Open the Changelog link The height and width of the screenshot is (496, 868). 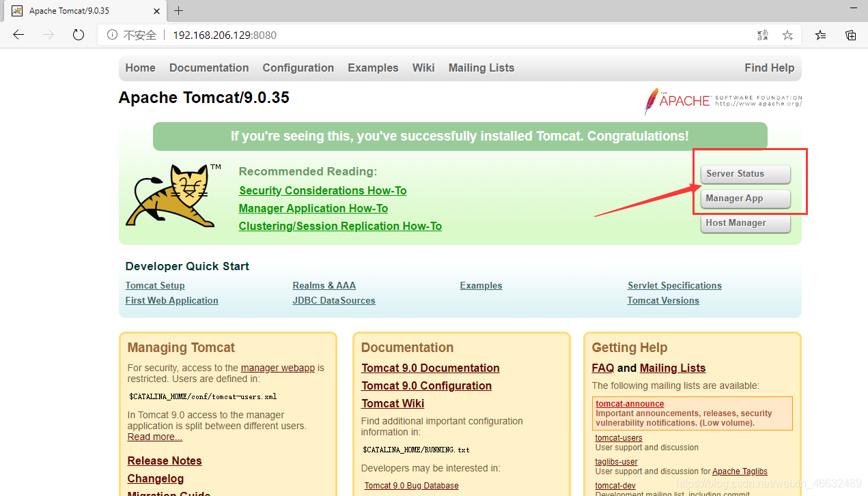click(x=156, y=478)
